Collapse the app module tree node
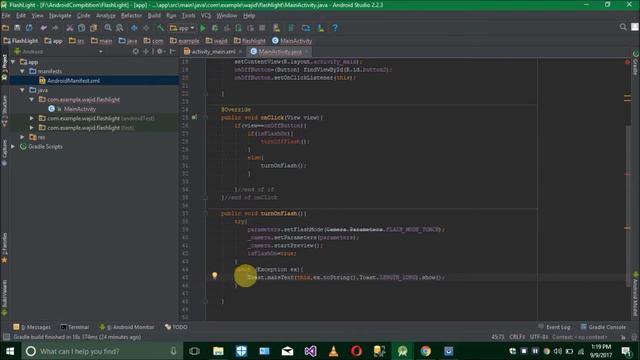 (13, 62)
